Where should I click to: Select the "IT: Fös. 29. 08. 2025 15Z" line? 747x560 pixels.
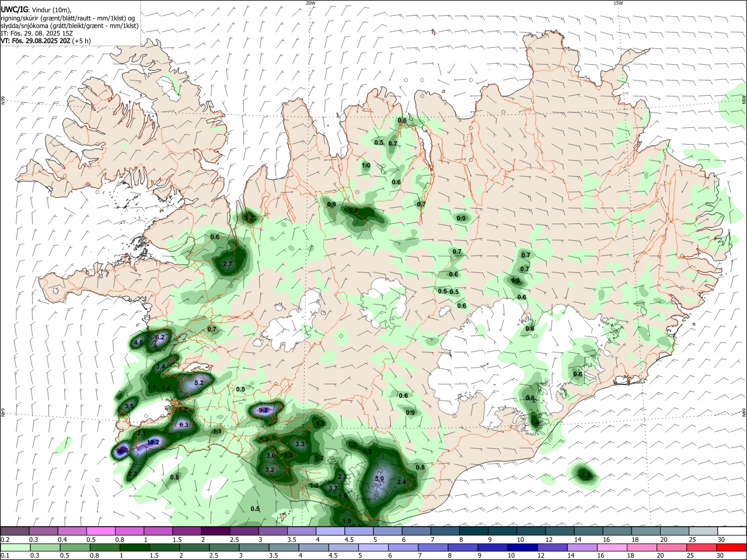(37, 33)
